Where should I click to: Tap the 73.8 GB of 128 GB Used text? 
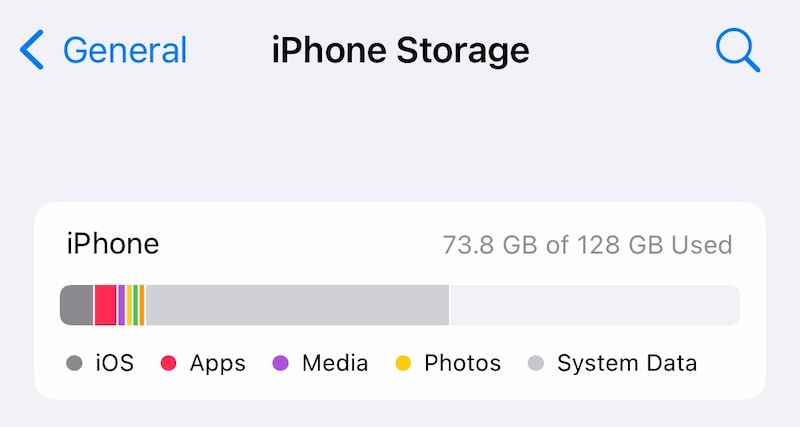coord(587,245)
